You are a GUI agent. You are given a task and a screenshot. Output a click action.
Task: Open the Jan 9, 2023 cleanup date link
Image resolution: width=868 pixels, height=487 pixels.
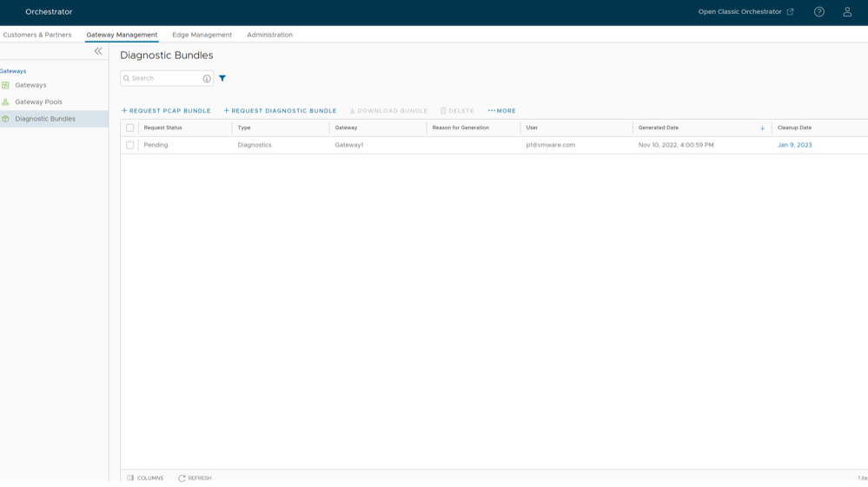pyautogui.click(x=794, y=145)
